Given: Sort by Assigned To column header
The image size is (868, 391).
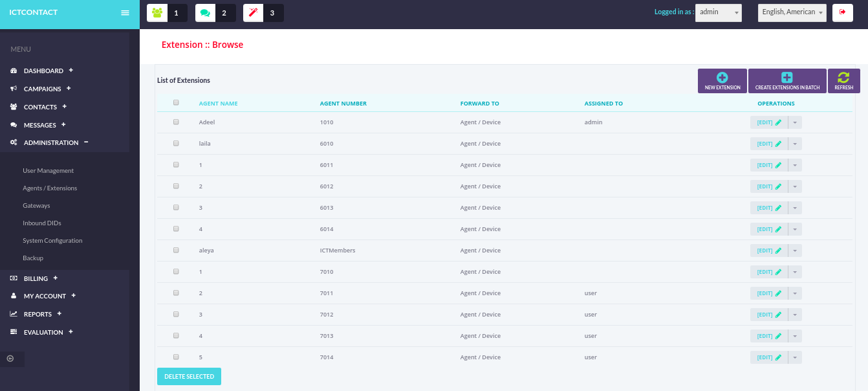Looking at the screenshot, I should coord(603,104).
